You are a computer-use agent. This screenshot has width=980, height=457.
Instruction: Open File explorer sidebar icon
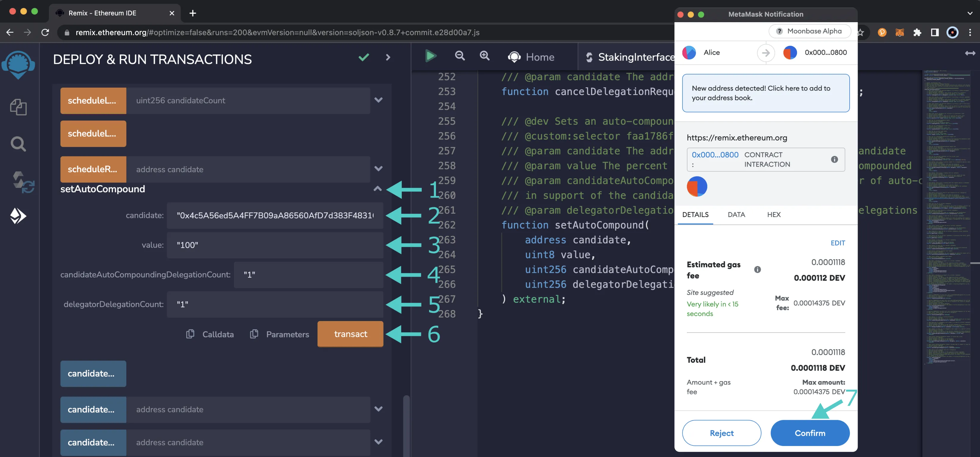click(x=18, y=107)
